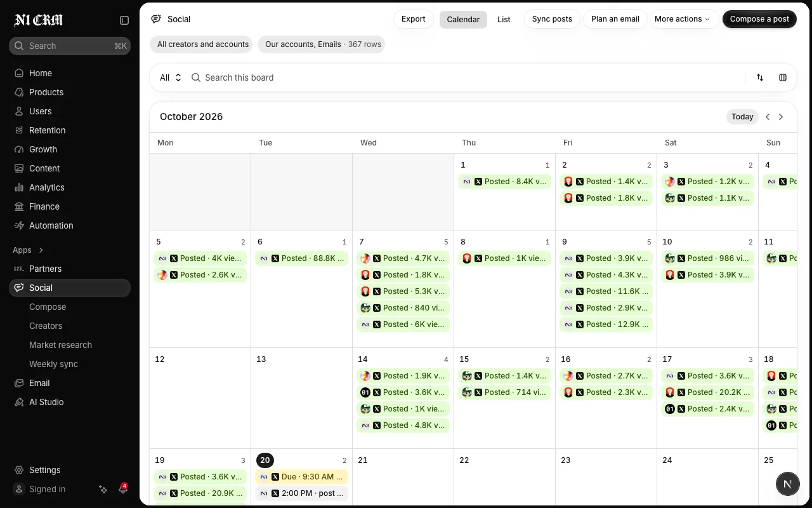The height and width of the screenshot is (508, 812).
Task: Open the Automation icon in the sidebar
Action: point(19,225)
